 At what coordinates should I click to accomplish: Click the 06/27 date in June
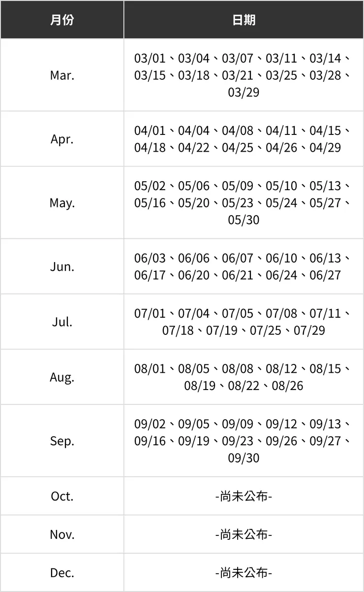(325, 275)
